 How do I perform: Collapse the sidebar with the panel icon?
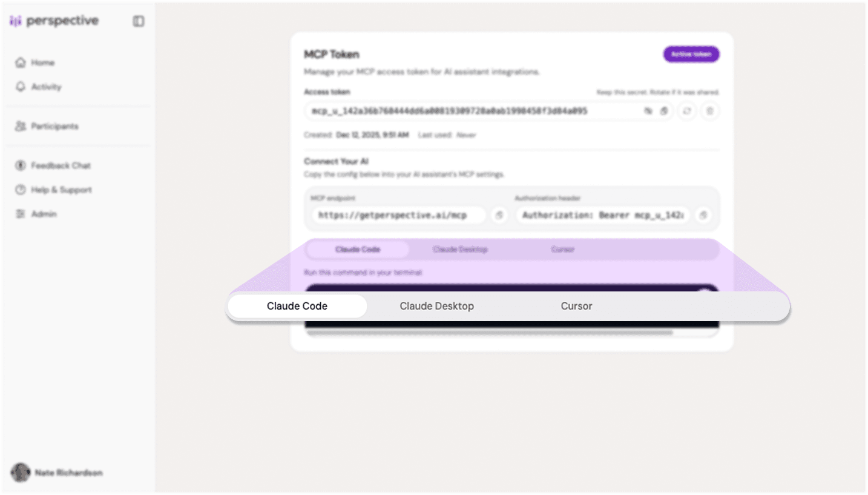pyautogui.click(x=139, y=21)
